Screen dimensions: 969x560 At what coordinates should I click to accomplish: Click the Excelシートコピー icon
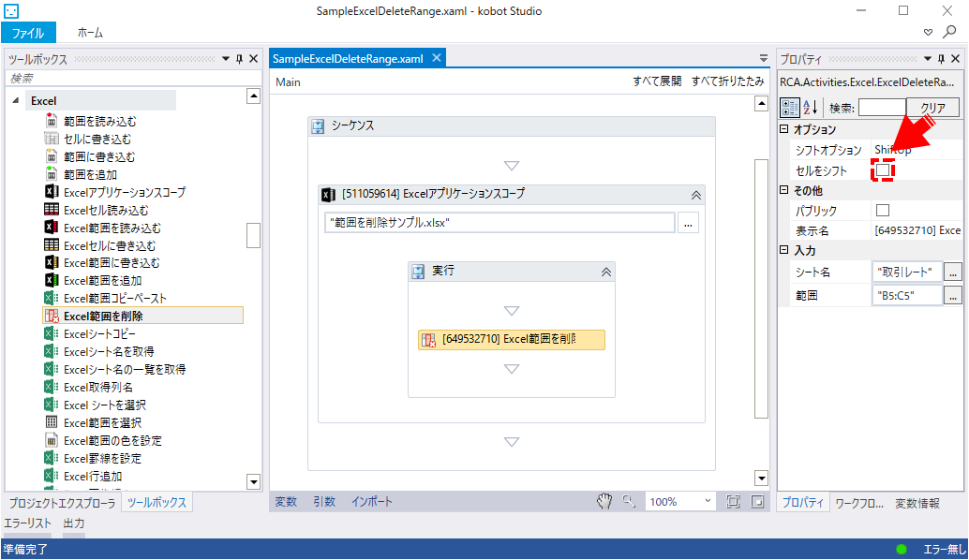(52, 333)
